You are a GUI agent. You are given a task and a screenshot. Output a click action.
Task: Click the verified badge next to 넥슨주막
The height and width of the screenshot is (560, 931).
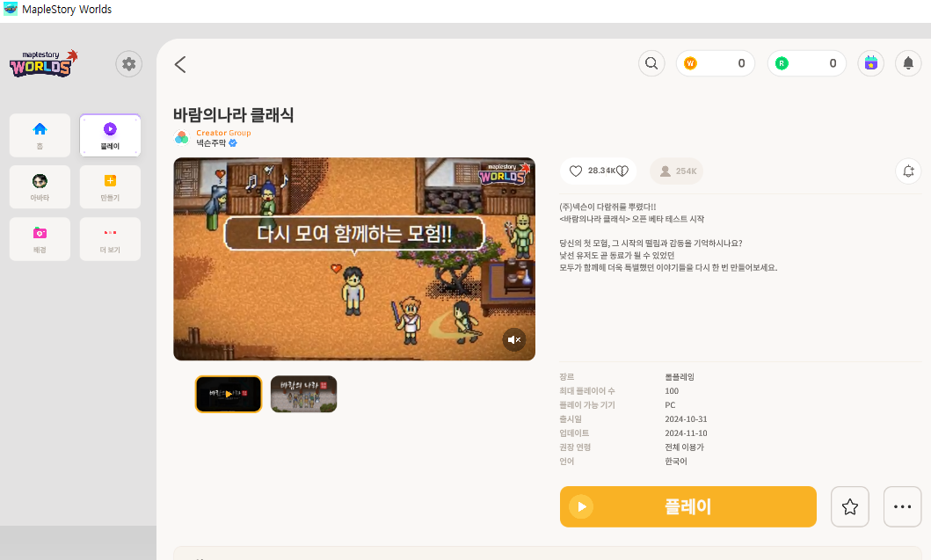point(233,143)
